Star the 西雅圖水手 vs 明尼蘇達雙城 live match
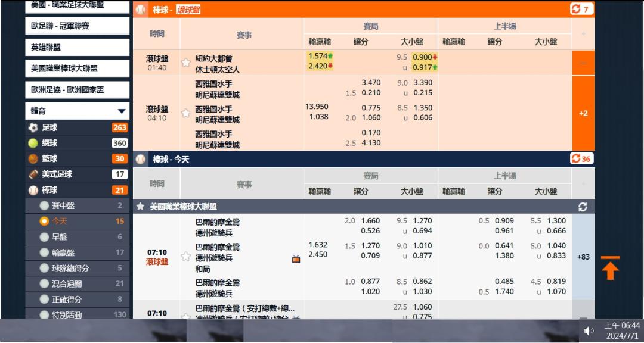Image resolution: width=644 pixels, height=343 pixels. click(185, 113)
